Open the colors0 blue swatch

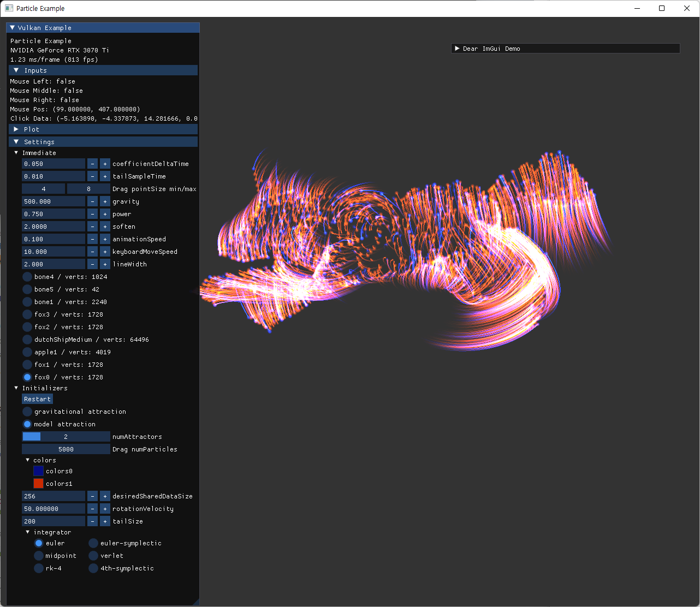(38, 471)
